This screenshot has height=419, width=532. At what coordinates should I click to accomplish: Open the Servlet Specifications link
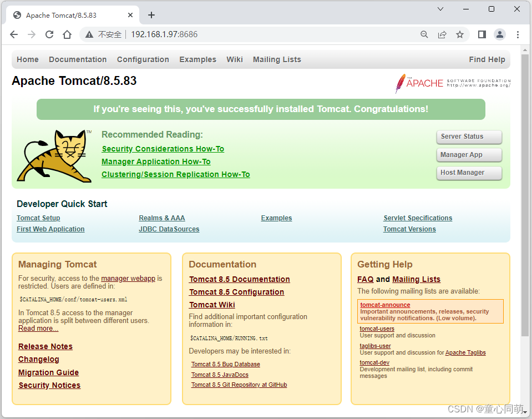click(x=418, y=218)
